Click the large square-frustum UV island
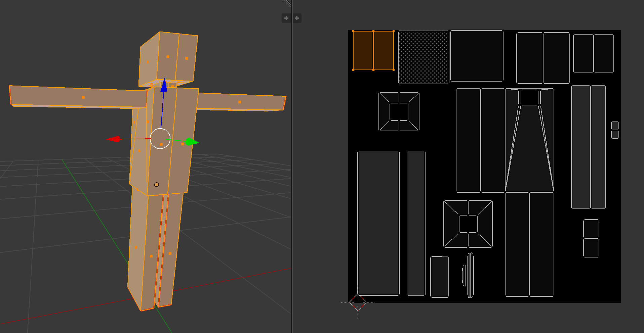Screen dimensions: 644x333 point(468,224)
